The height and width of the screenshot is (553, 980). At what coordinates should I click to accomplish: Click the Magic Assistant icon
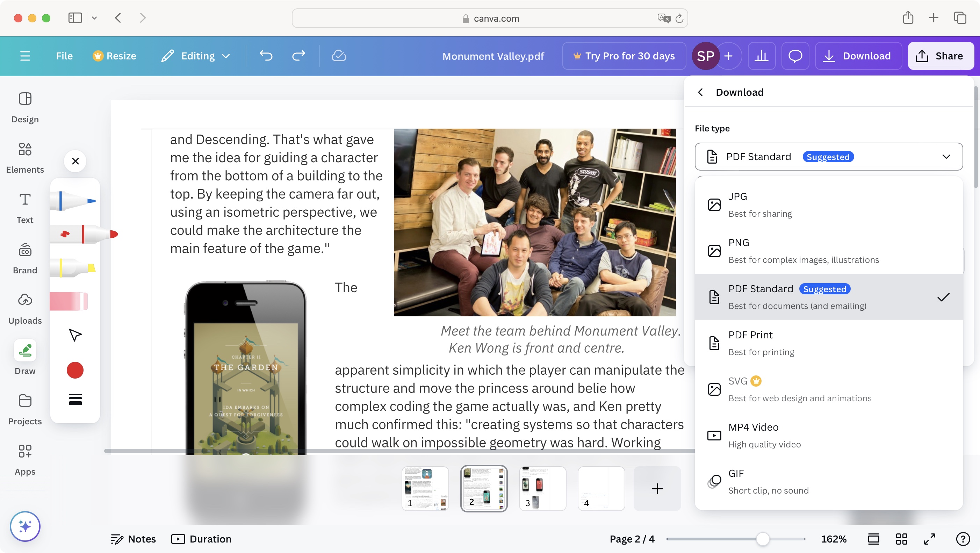[x=24, y=526]
